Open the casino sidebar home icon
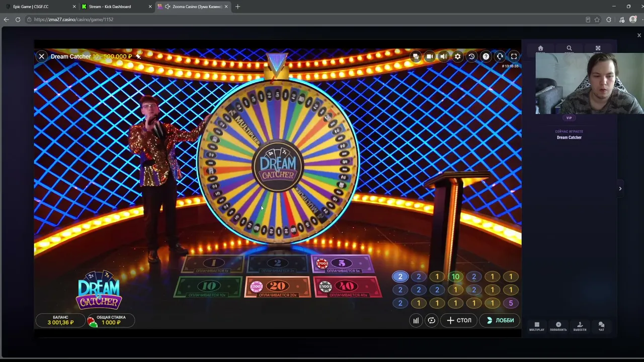Screen dimensions: 644x362 coord(540,49)
